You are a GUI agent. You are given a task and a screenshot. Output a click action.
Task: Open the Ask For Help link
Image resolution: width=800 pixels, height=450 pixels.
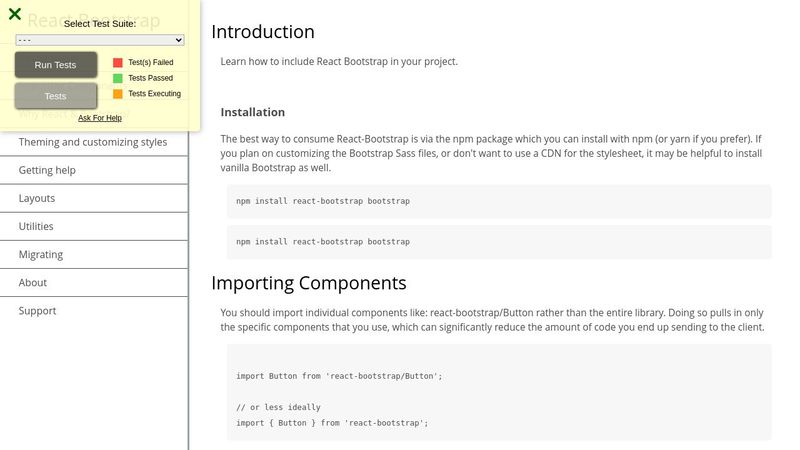99,118
